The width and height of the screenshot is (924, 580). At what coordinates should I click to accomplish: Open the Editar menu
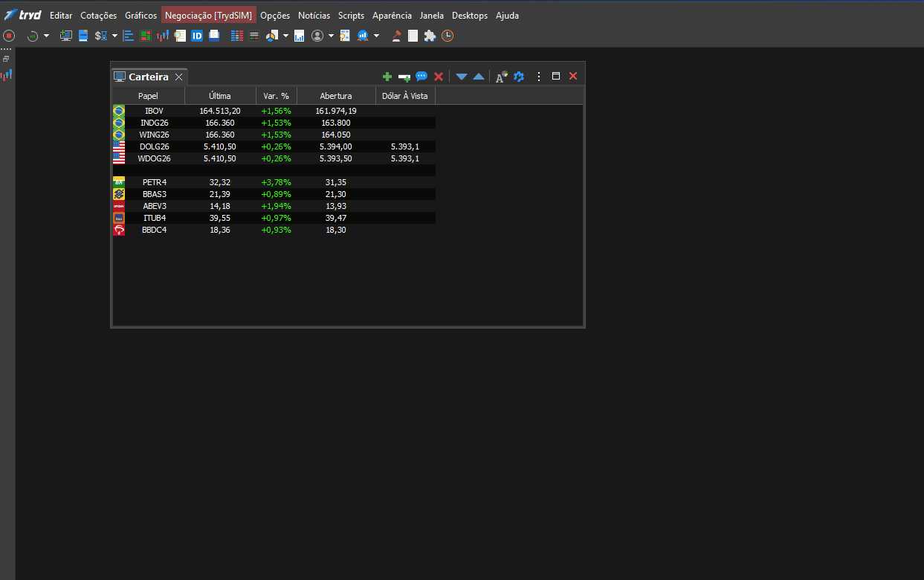(x=61, y=15)
